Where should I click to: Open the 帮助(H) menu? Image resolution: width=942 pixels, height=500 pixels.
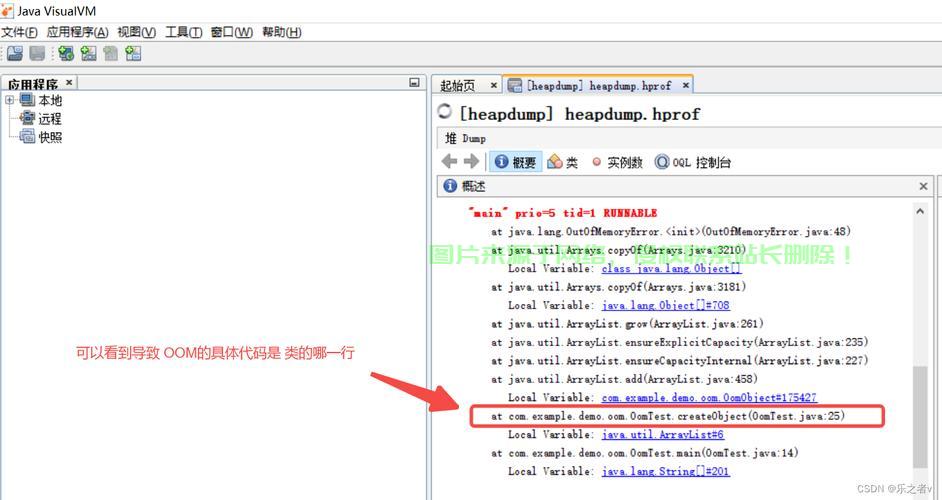[281, 32]
